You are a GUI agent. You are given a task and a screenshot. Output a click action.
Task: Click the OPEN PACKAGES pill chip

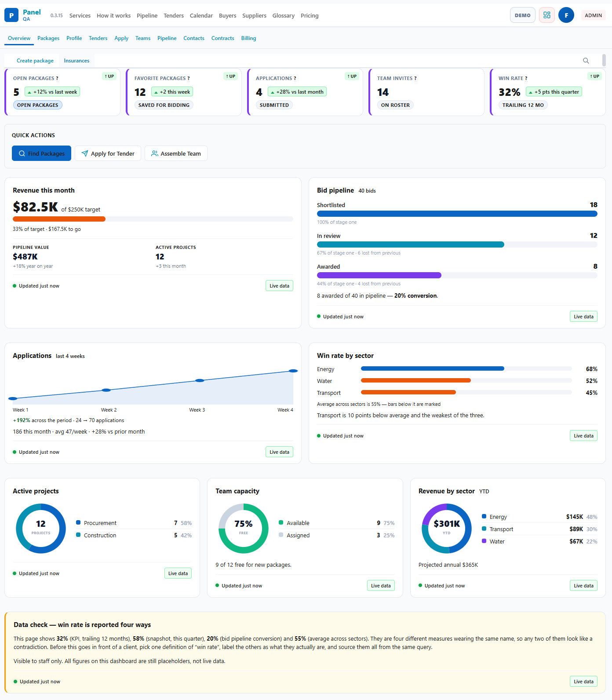38,105
